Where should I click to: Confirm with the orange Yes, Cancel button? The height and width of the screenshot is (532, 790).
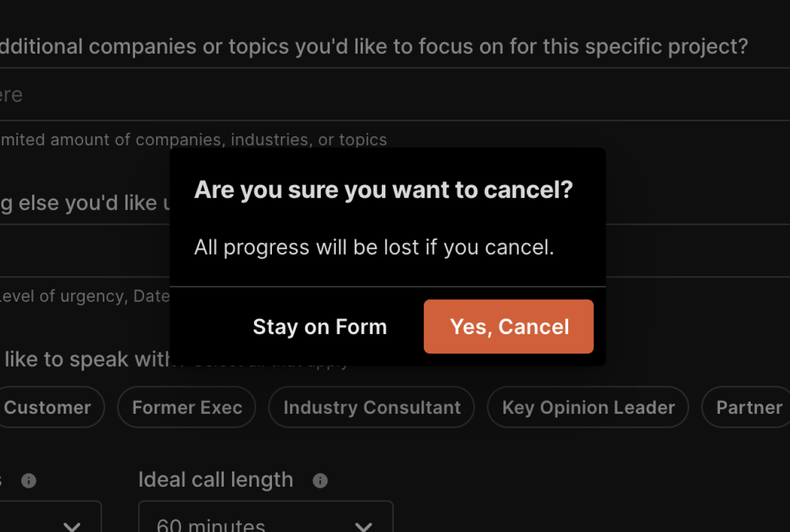click(x=508, y=327)
